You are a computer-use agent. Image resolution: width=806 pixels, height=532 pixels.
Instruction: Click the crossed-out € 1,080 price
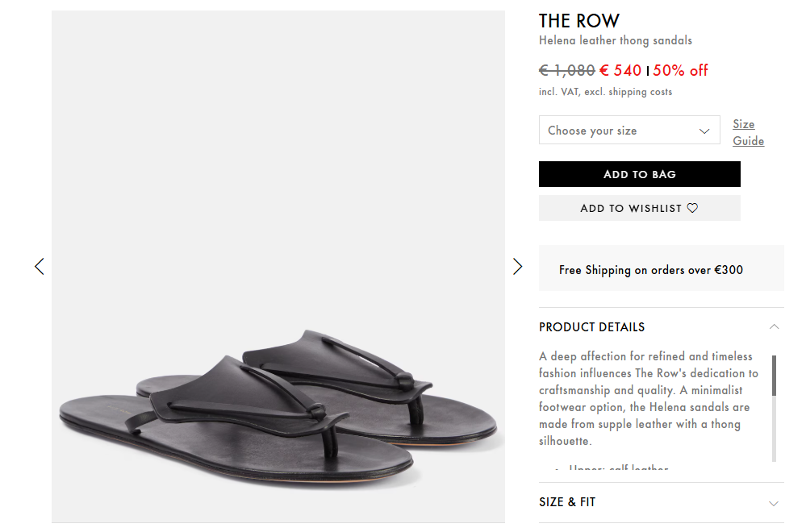(566, 70)
